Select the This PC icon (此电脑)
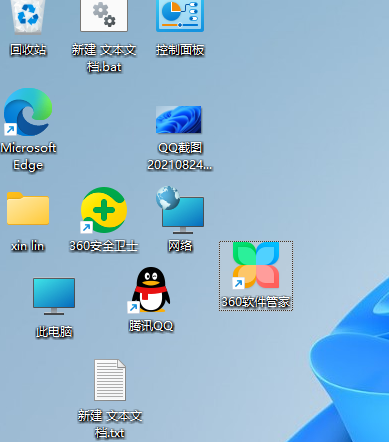The width and height of the screenshot is (389, 442). click(x=54, y=296)
